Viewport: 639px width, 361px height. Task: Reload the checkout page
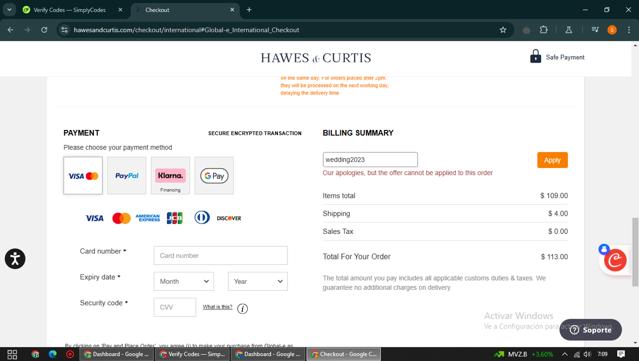(x=44, y=30)
